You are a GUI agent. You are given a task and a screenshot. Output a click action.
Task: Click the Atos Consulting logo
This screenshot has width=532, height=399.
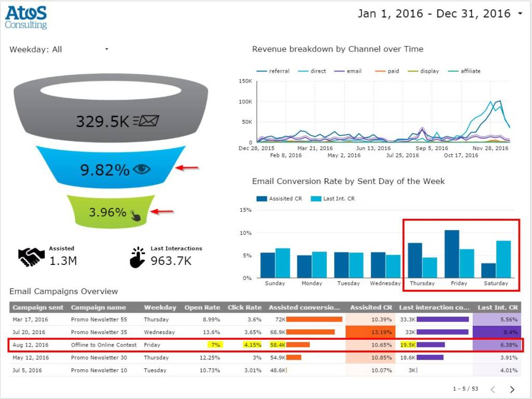tap(26, 17)
